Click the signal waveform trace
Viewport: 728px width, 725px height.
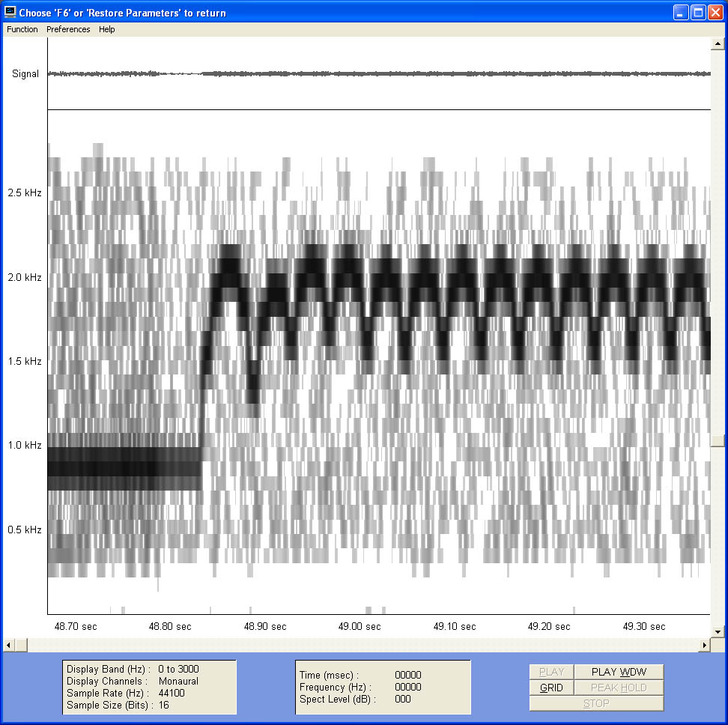tap(379, 73)
